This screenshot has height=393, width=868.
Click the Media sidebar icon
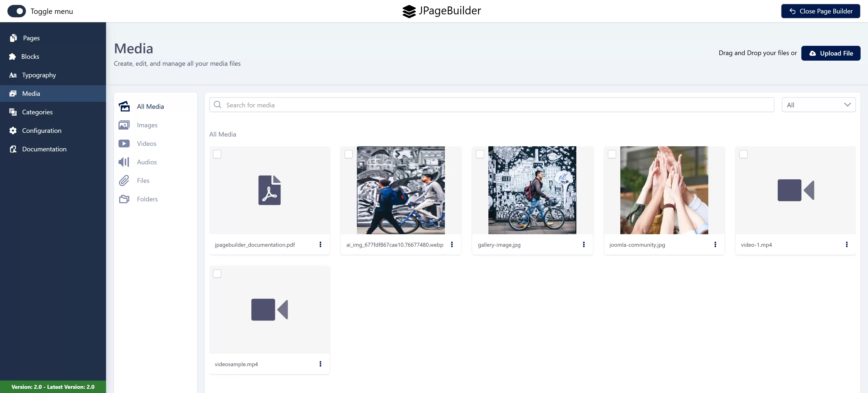(x=13, y=93)
